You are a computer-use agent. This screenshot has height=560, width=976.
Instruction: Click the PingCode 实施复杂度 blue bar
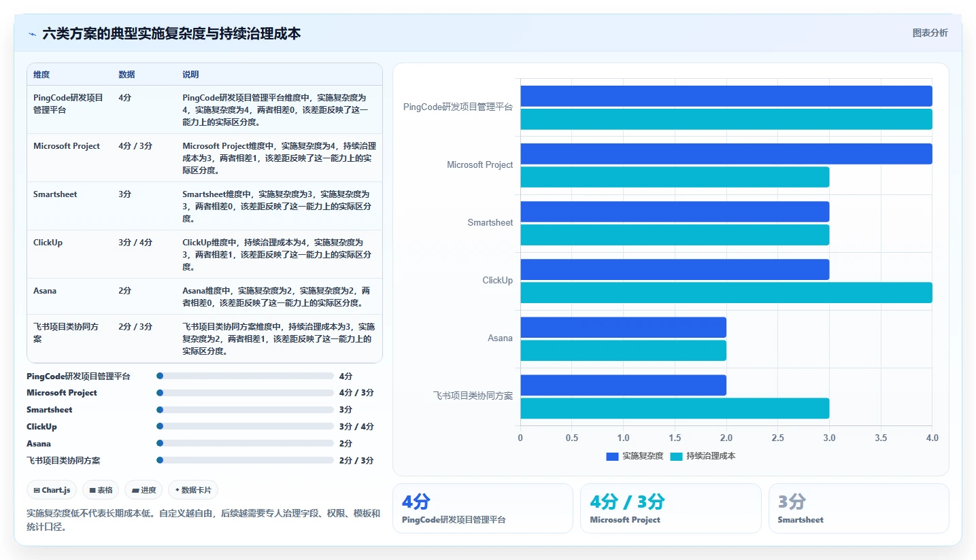coord(726,96)
